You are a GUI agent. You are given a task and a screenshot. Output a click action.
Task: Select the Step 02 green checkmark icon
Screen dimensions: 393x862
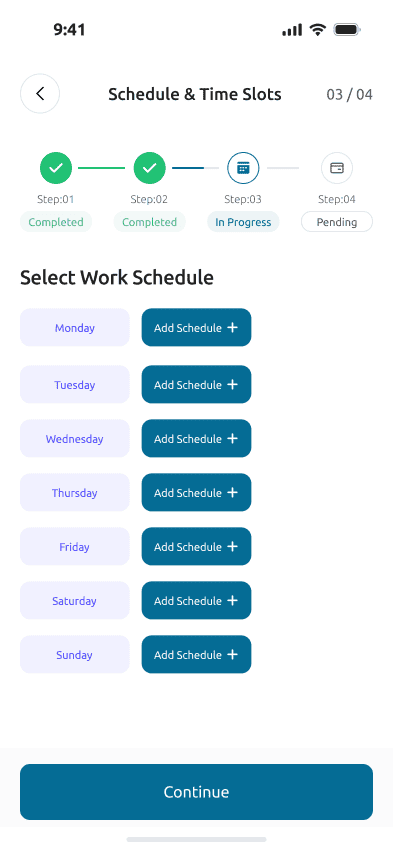point(150,168)
